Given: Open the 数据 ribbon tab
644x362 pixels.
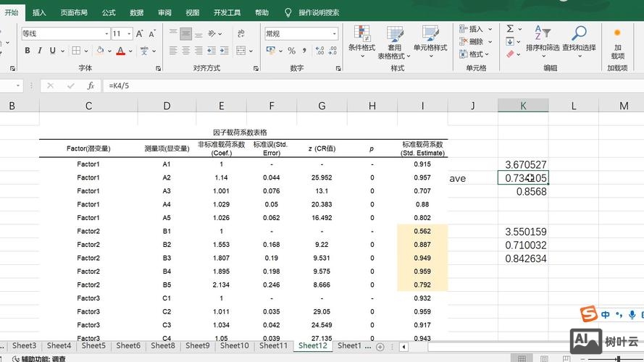Looking at the screenshot, I should coord(136,12).
